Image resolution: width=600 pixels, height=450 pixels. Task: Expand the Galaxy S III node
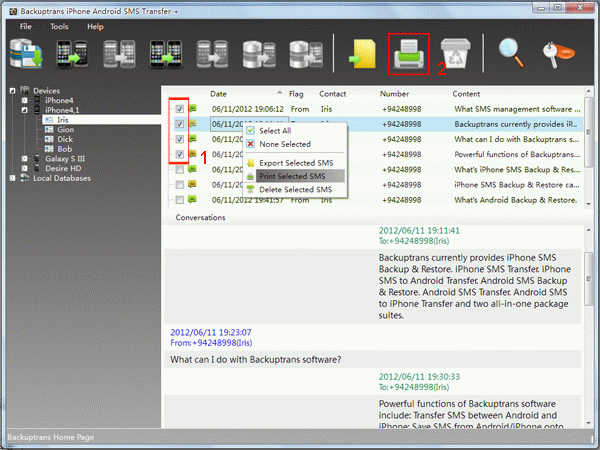(24, 158)
